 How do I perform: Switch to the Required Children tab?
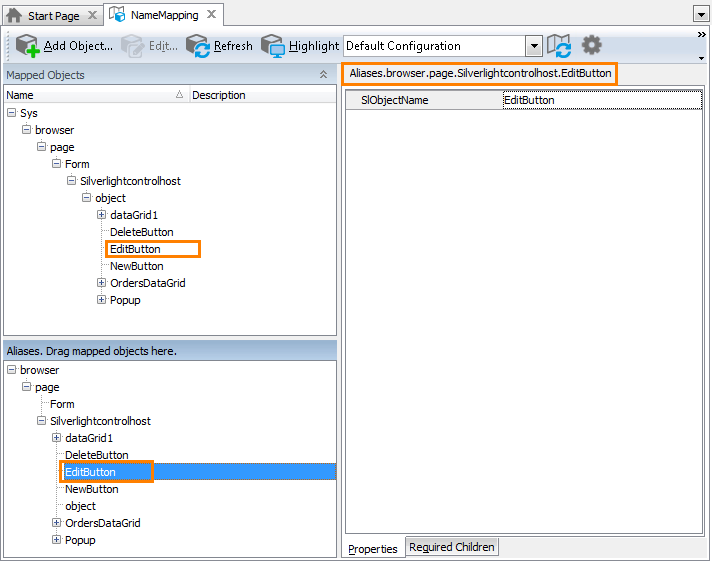click(x=452, y=547)
